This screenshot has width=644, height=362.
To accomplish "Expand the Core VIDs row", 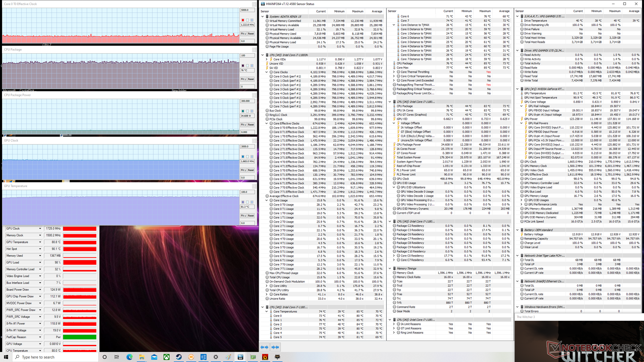I will [x=267, y=59].
